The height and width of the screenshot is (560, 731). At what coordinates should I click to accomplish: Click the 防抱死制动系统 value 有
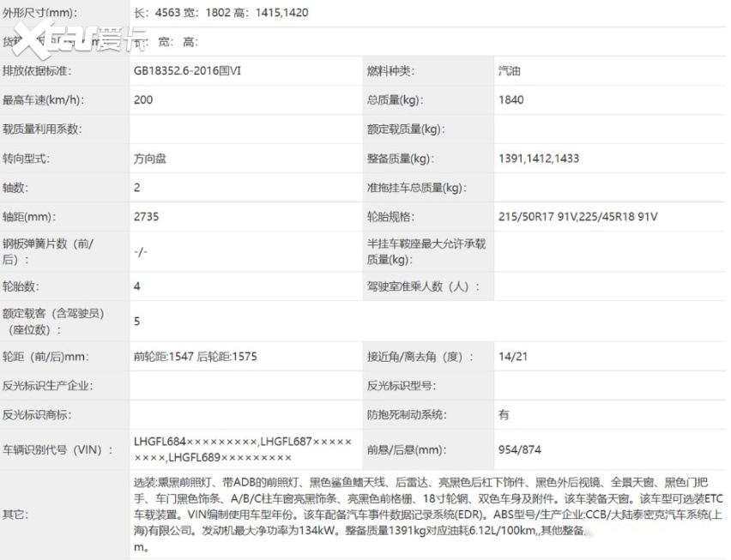click(x=504, y=415)
